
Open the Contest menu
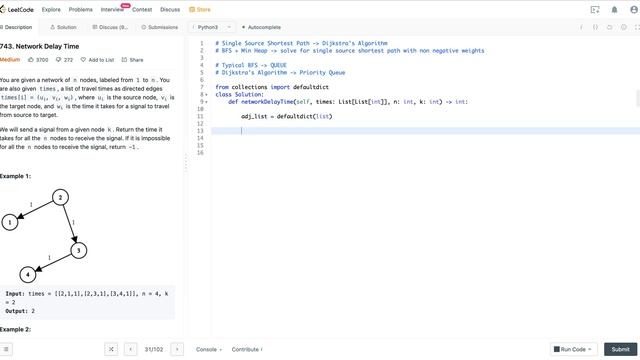[142, 9]
